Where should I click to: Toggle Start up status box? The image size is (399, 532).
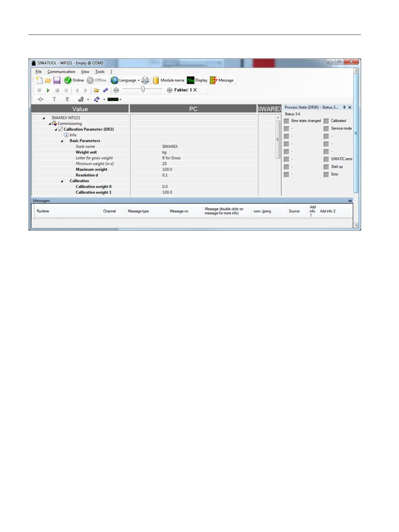pyautogui.click(x=326, y=167)
